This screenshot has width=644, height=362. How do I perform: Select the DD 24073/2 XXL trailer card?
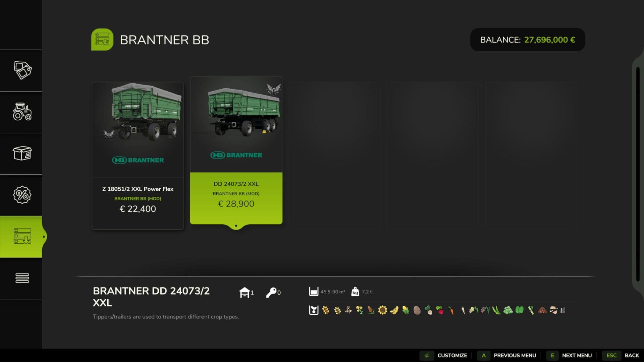236,150
